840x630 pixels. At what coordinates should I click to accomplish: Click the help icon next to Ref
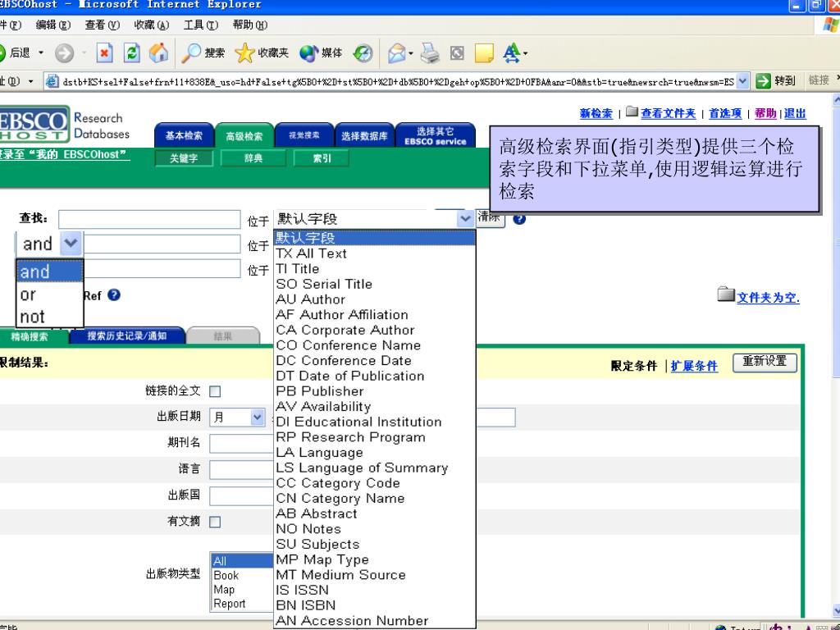(x=113, y=294)
